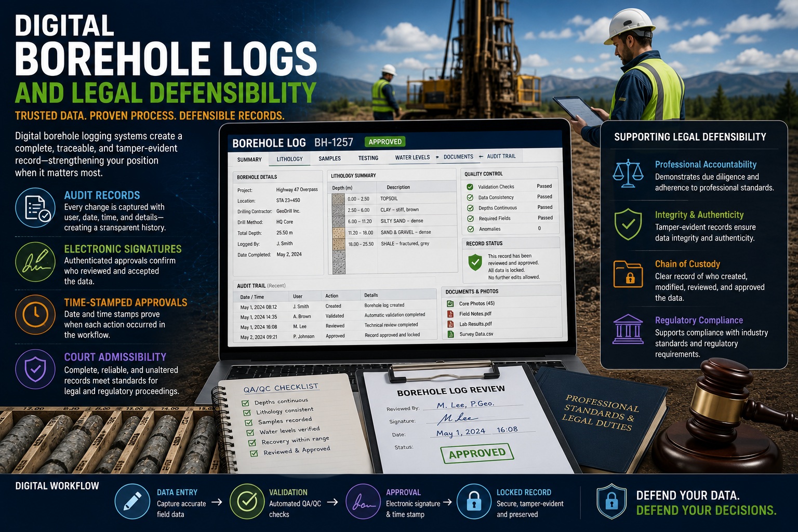This screenshot has height=532, width=798.
Task: Click the Depths Continuous green check icon
Action: point(470,208)
